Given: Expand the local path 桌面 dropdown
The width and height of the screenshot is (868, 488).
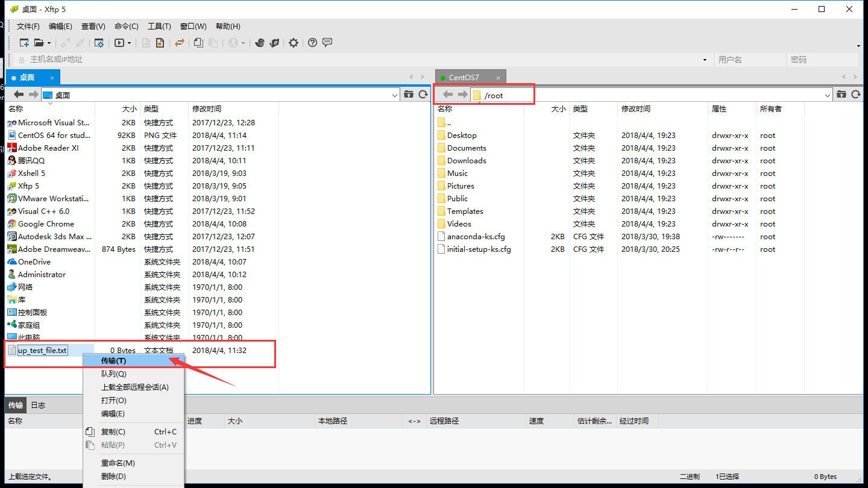Looking at the screenshot, I should [395, 95].
